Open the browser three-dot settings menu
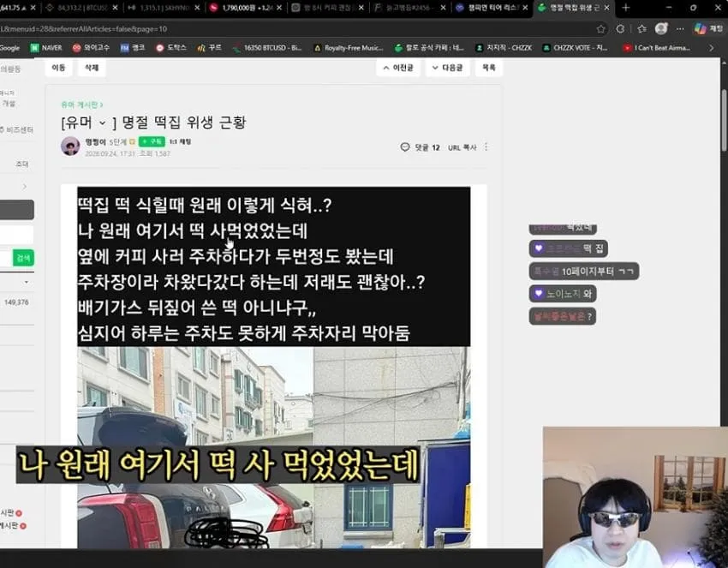 (680, 29)
